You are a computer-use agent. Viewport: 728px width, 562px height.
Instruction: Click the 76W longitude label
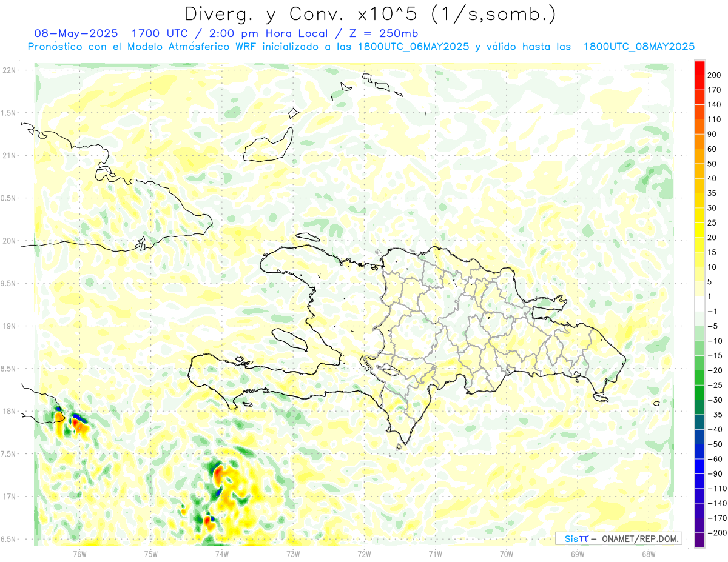tap(79, 553)
